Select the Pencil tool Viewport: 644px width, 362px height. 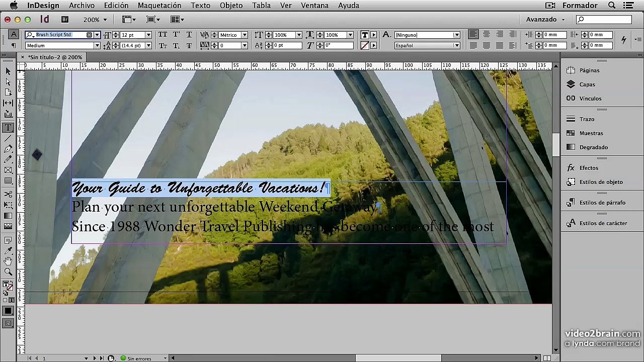(x=8, y=159)
